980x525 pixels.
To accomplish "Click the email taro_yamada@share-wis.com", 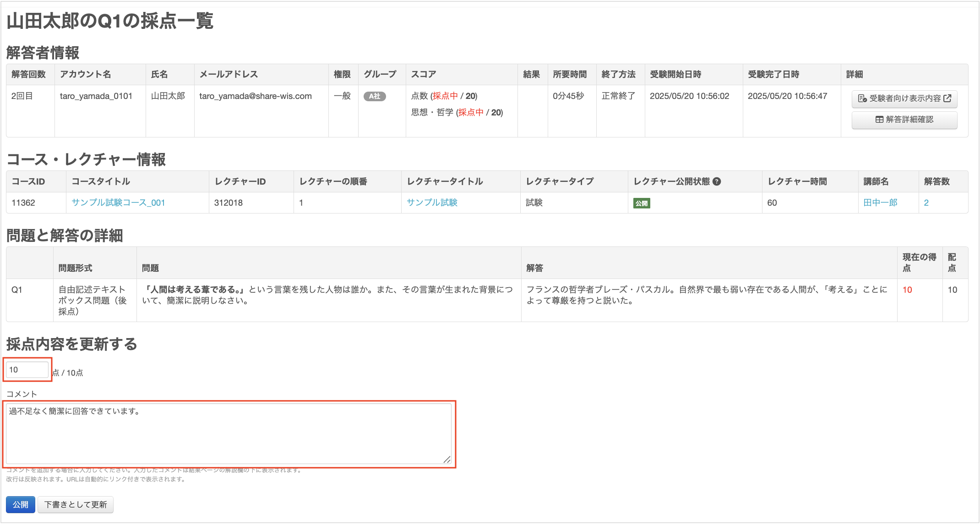I will point(256,96).
